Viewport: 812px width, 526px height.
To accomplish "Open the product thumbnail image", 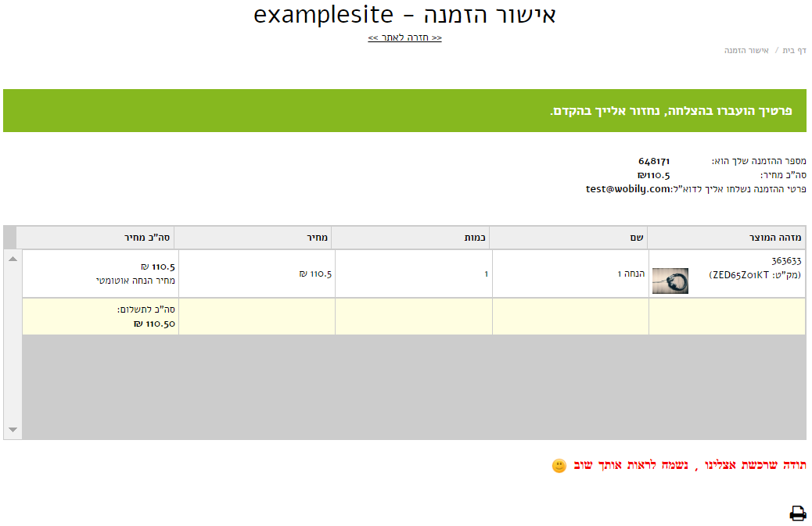I will (x=670, y=281).
